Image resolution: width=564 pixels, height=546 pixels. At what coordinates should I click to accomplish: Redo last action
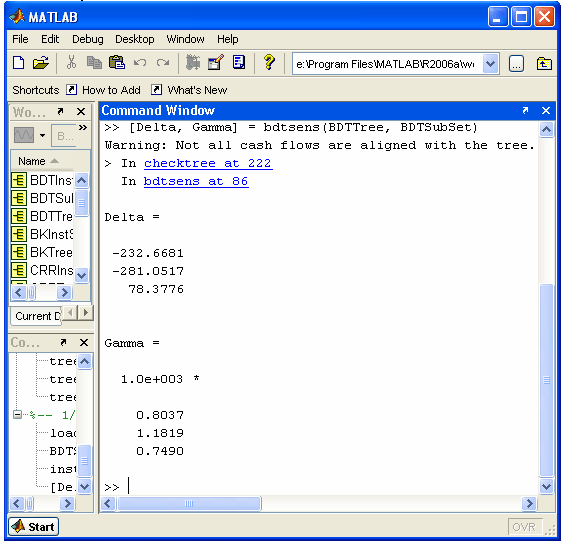click(163, 63)
